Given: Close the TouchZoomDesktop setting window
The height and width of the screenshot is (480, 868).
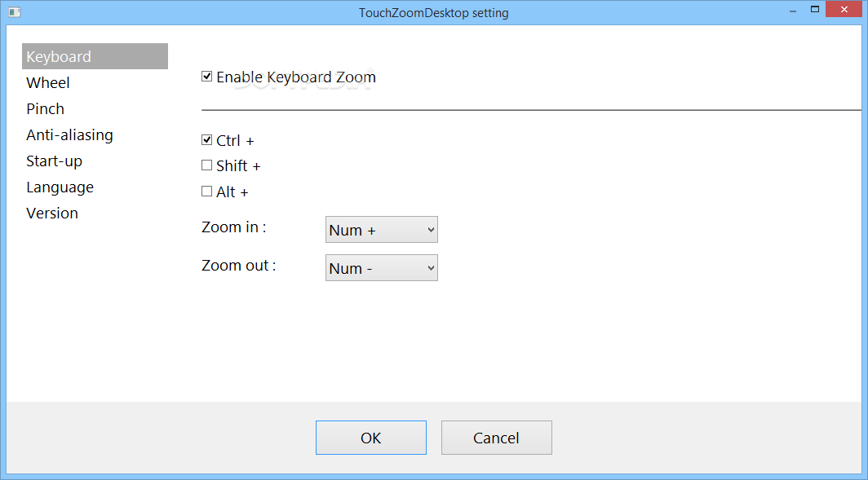Looking at the screenshot, I should 844,10.
